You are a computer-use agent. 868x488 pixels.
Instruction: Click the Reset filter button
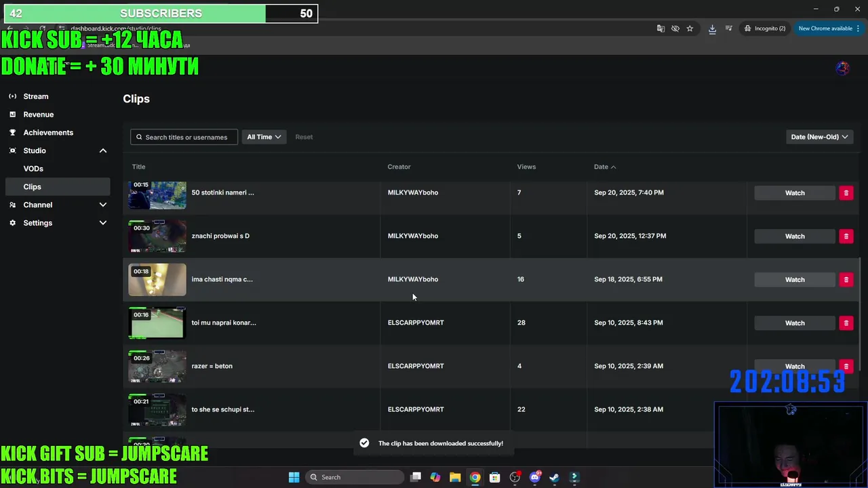304,137
